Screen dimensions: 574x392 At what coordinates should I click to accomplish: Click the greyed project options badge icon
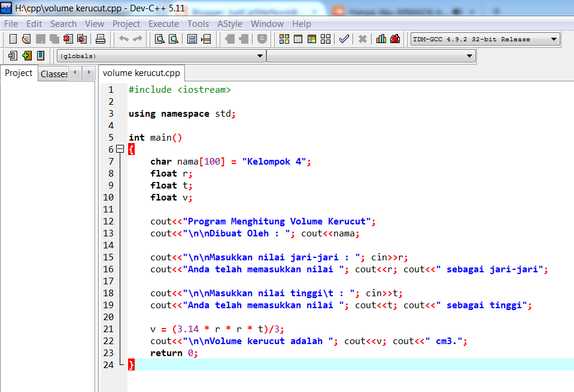point(262,39)
